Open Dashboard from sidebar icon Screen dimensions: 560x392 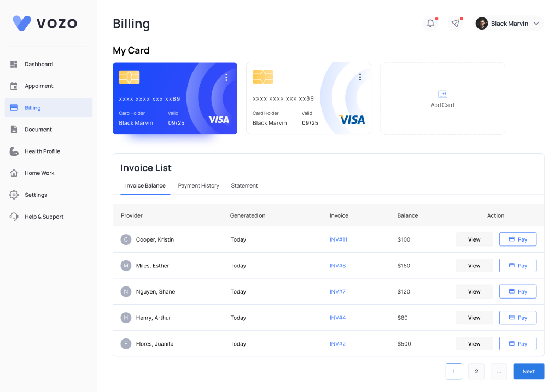(15, 65)
